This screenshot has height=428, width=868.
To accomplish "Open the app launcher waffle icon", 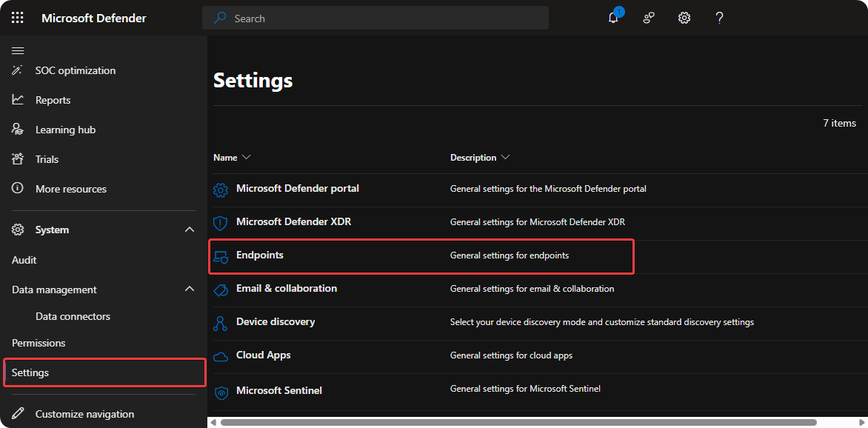I will [18, 18].
